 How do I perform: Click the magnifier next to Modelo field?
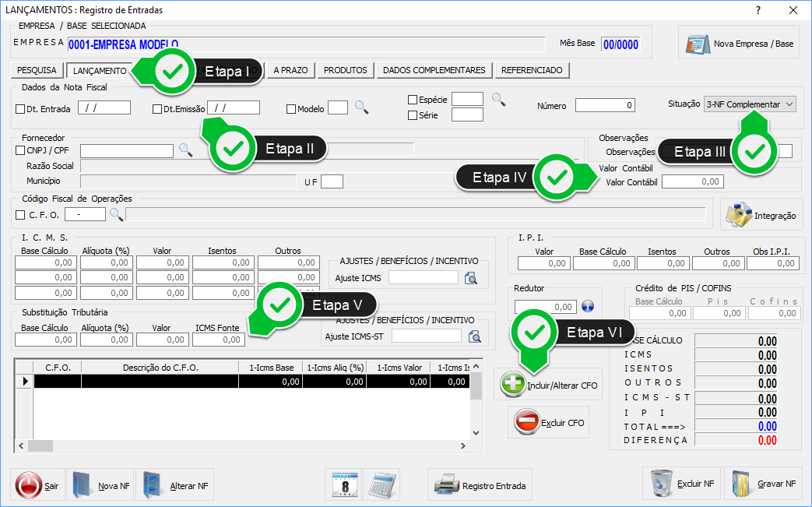[x=361, y=108]
